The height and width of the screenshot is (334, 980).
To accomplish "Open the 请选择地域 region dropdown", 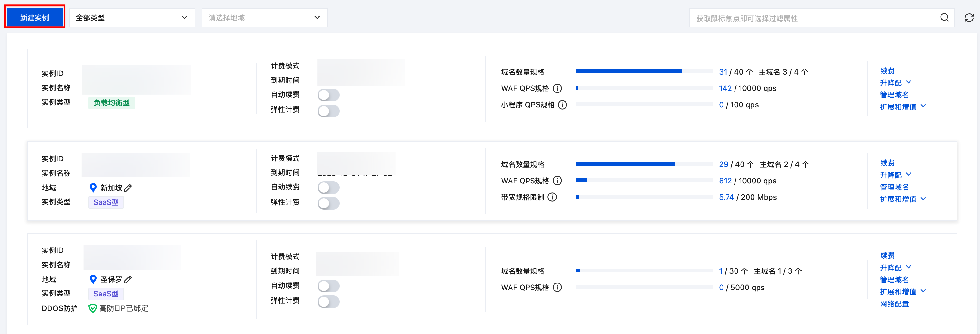I will point(264,18).
